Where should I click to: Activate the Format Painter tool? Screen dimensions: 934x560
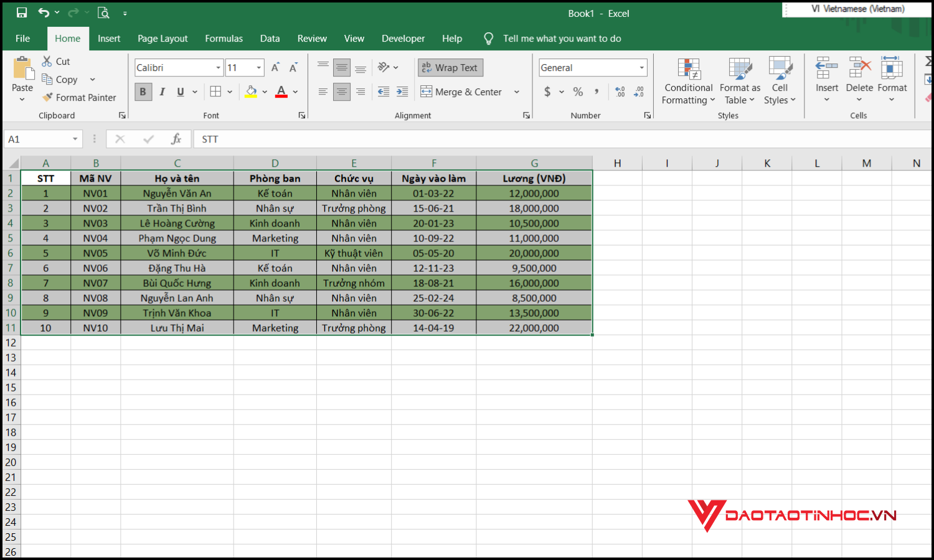(79, 98)
